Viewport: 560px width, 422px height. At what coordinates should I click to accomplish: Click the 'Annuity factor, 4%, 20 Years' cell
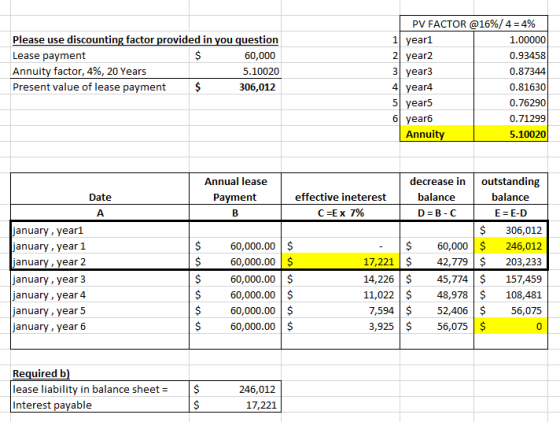click(x=100, y=71)
